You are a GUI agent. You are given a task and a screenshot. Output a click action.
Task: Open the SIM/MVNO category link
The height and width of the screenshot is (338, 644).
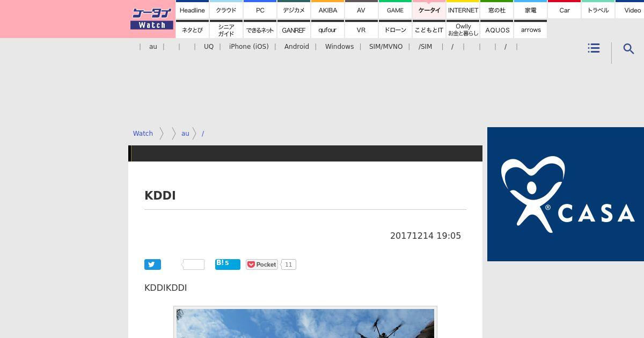386,47
